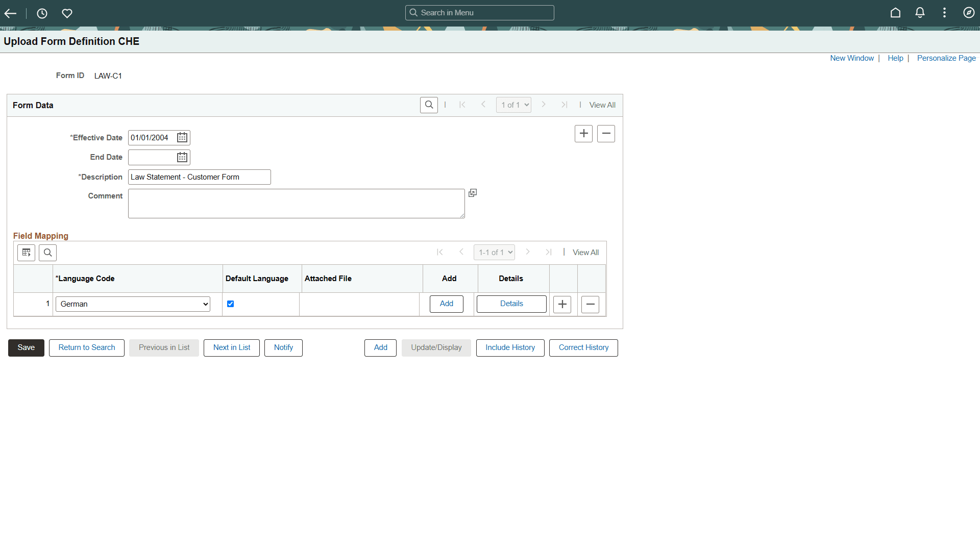Viewport: 980px width, 551px height.
Task: Delete German language row with minus
Action: 590,305
